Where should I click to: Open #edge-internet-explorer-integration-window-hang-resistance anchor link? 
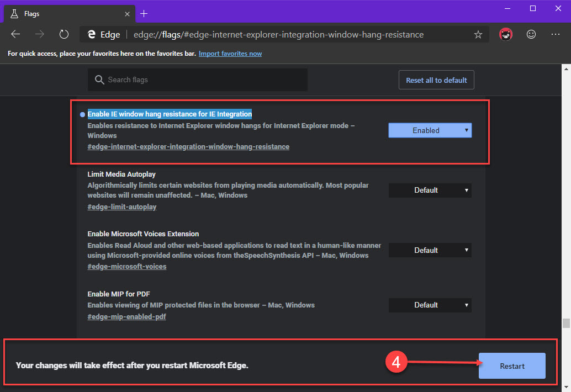tap(188, 147)
